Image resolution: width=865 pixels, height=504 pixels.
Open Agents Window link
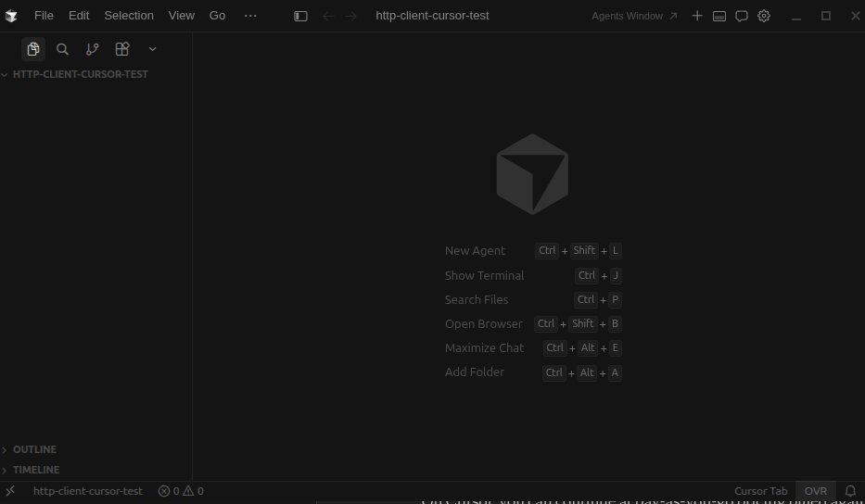(634, 16)
